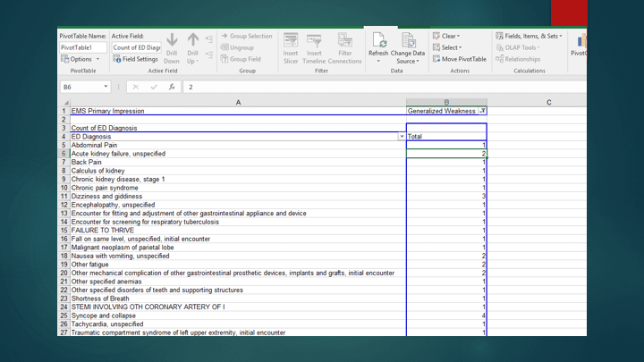Click the Drill Down arrow icon

[x=172, y=41]
